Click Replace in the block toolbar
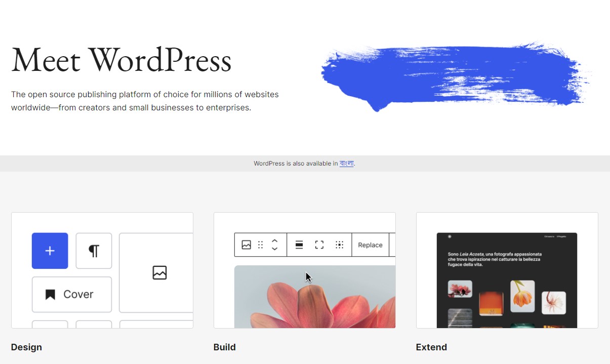Image resolution: width=610 pixels, height=364 pixels. click(370, 245)
